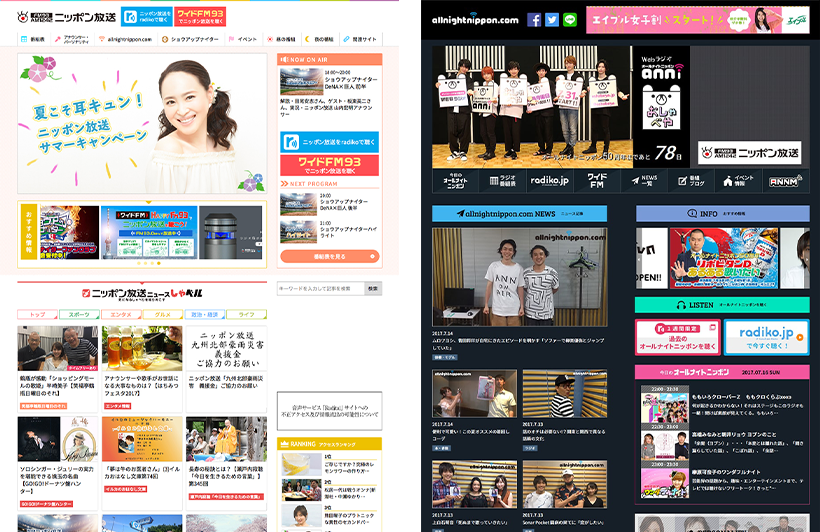
Task: Open the program blog item with pencil icon
Action: pos(691,181)
